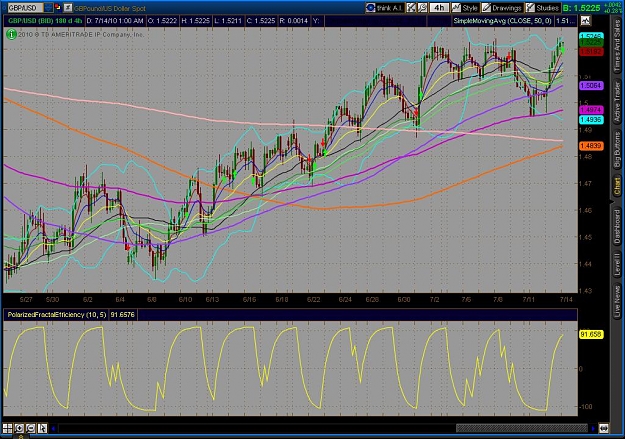Click the right scroll arrow of timeline
The image size is (625, 439).
(x=593, y=429)
